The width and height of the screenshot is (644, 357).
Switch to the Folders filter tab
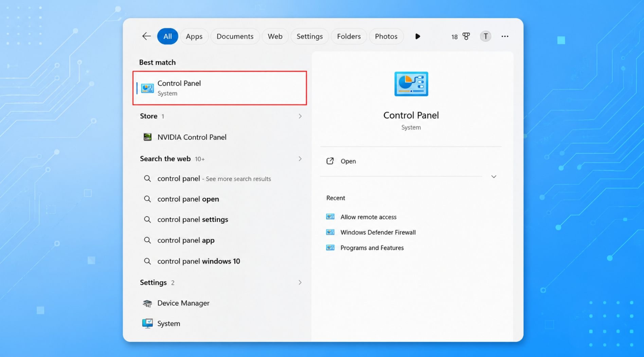pos(349,36)
